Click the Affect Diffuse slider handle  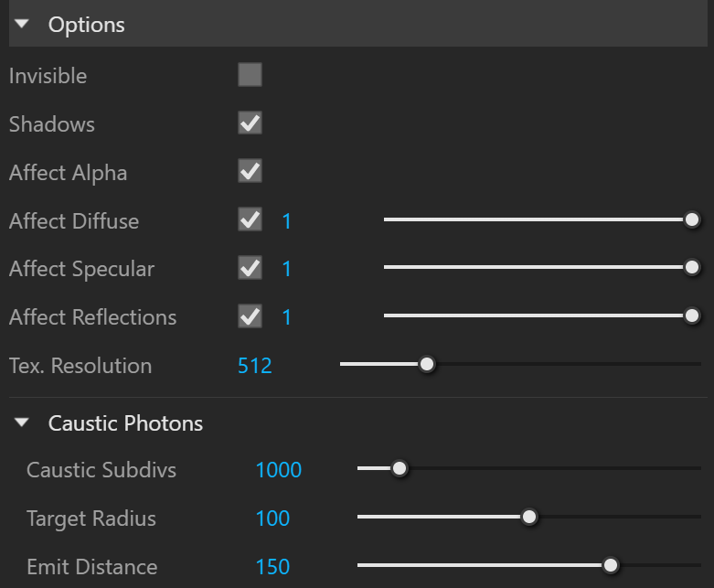pos(692,219)
